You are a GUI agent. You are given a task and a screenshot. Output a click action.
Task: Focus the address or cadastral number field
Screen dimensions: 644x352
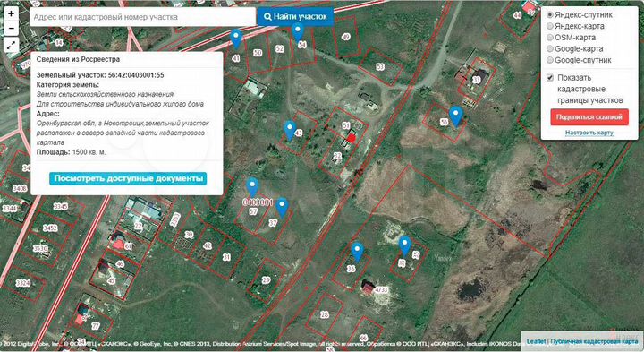tap(142, 17)
